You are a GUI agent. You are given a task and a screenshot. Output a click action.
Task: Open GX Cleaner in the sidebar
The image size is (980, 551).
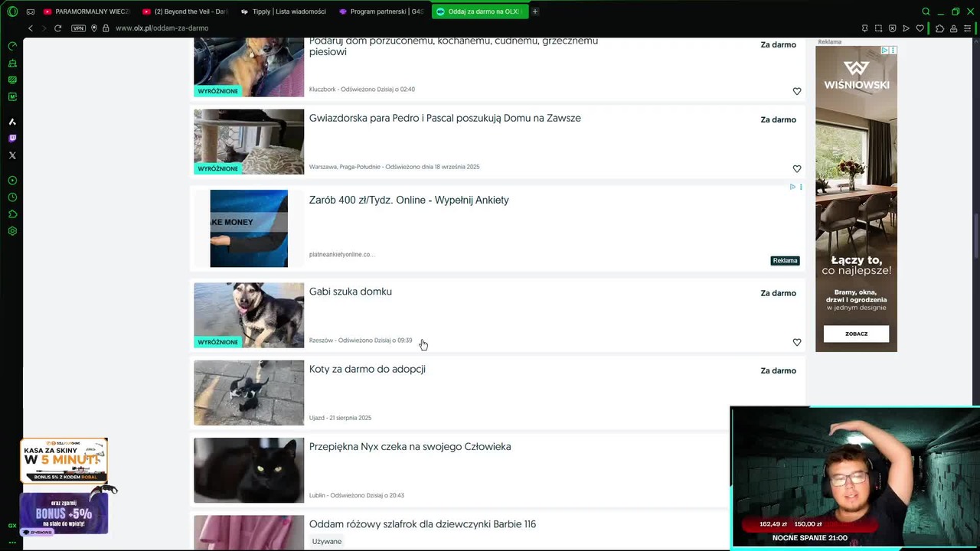tap(12, 63)
